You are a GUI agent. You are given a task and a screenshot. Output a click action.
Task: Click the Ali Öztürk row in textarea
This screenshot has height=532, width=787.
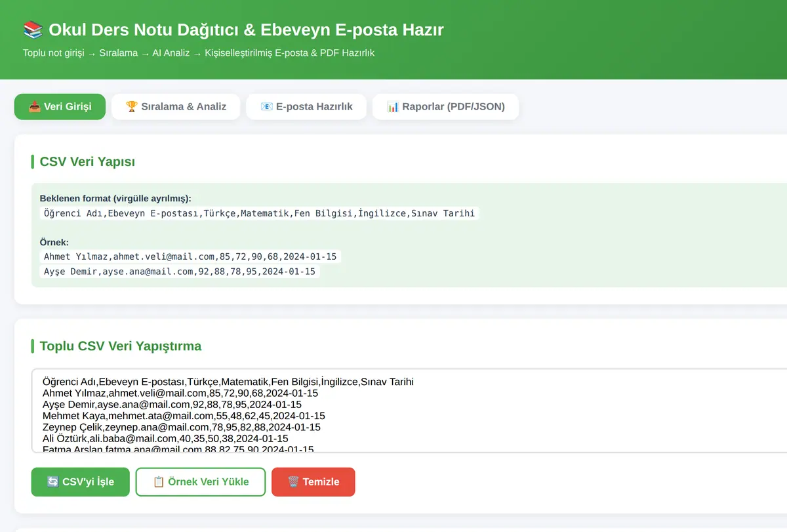(x=165, y=438)
